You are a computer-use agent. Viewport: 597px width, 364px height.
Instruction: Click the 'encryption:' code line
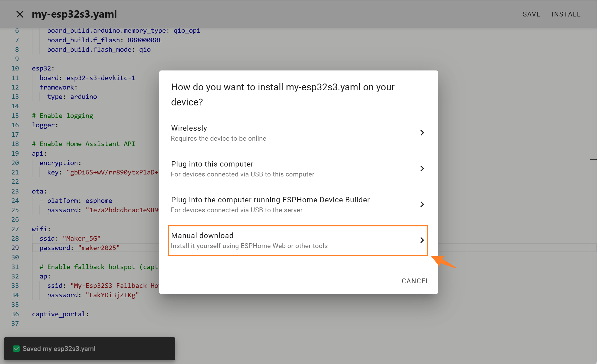pyautogui.click(x=60, y=163)
